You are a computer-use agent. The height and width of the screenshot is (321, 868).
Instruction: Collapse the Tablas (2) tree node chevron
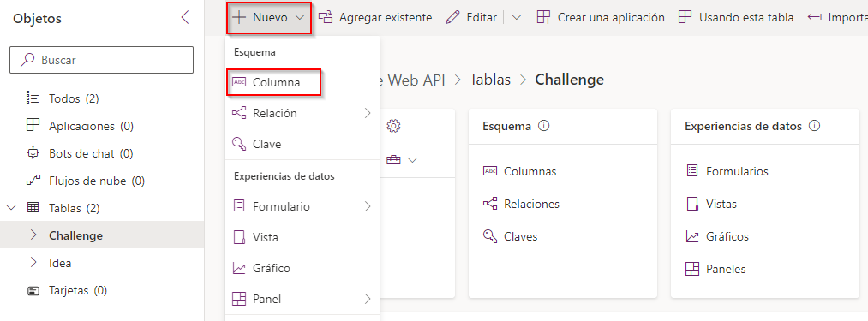(x=11, y=208)
